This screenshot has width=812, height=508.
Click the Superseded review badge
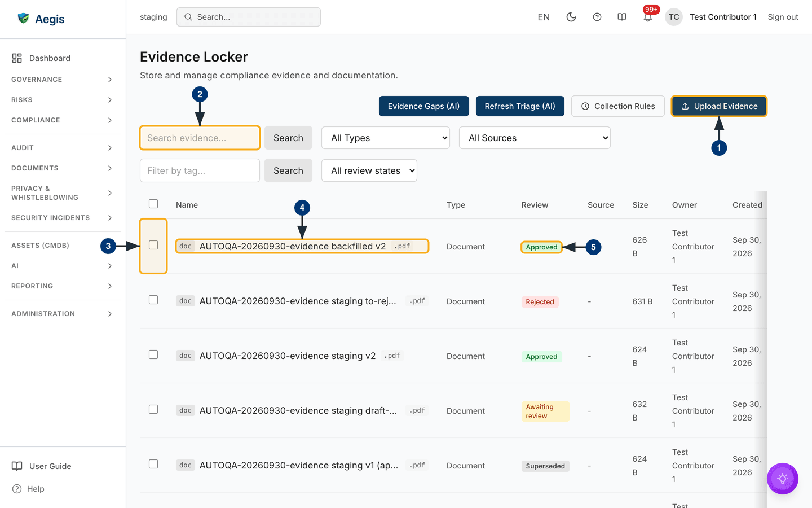(545, 466)
